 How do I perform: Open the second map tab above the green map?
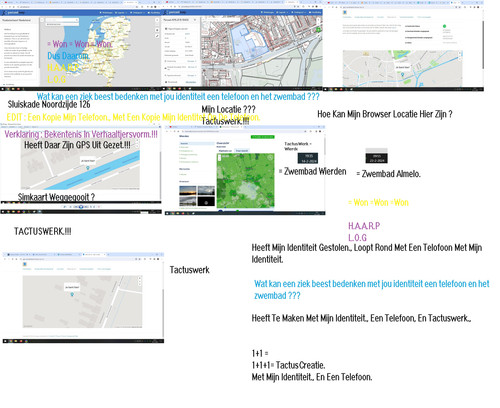(241, 151)
